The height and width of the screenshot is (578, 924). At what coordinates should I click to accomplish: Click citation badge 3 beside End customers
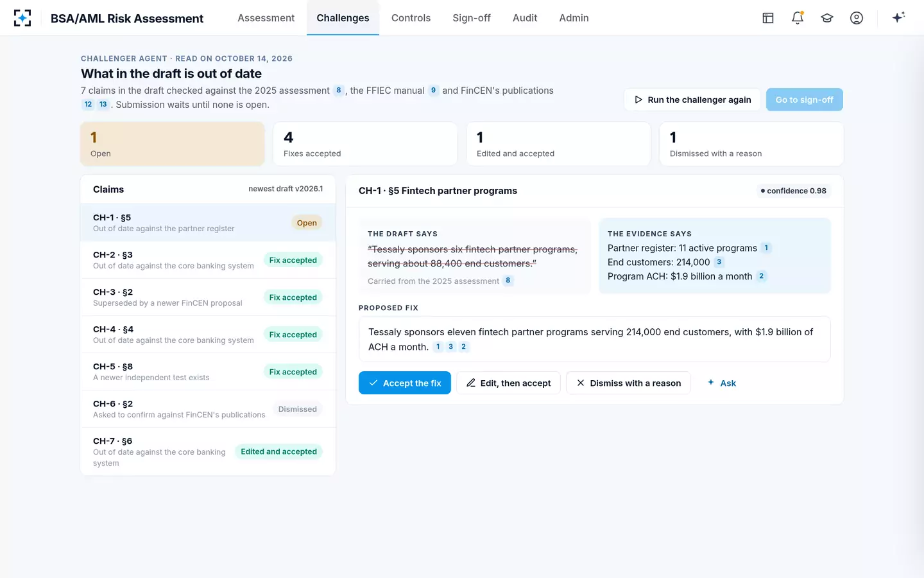(719, 262)
